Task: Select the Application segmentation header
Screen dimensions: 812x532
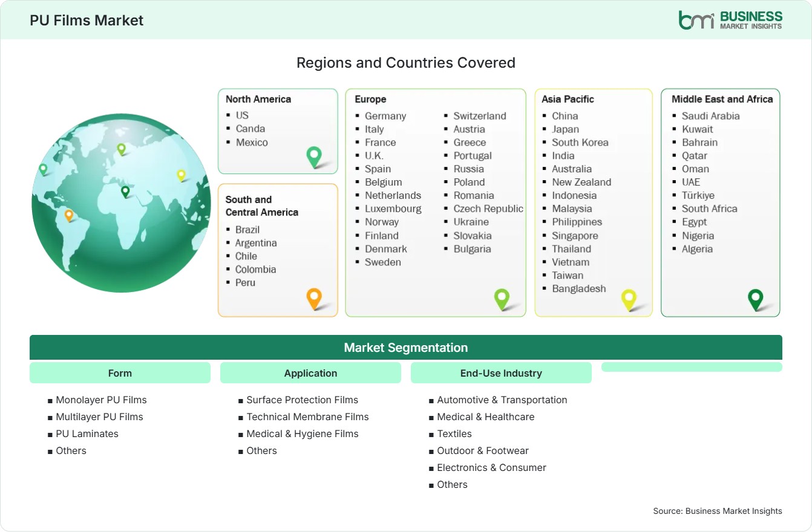Action: point(310,373)
